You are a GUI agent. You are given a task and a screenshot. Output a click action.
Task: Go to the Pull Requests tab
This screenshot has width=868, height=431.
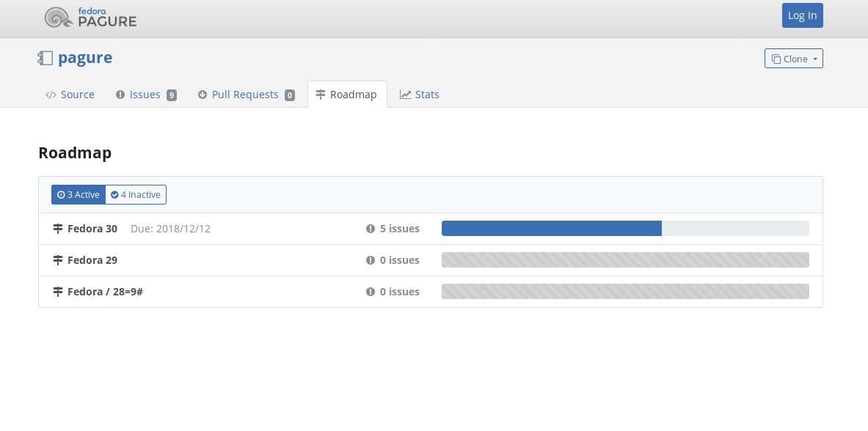[x=247, y=95]
